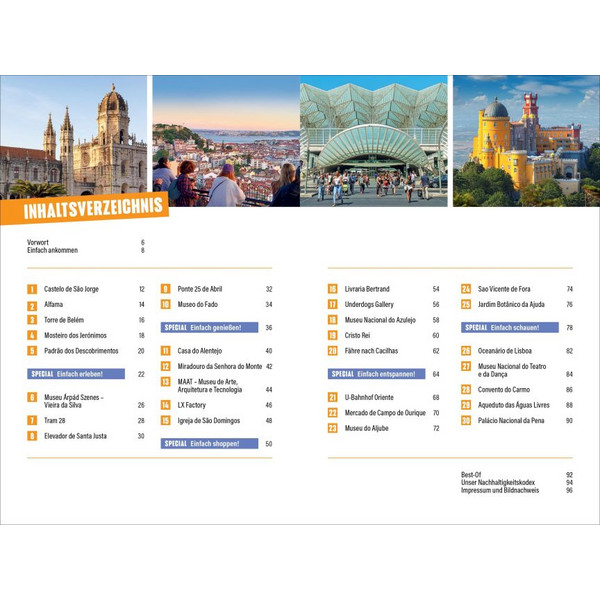The height and width of the screenshot is (600, 600).
Task: Click the 'Unser Nachhaltigkeitskodex' entry
Action: coord(498,482)
